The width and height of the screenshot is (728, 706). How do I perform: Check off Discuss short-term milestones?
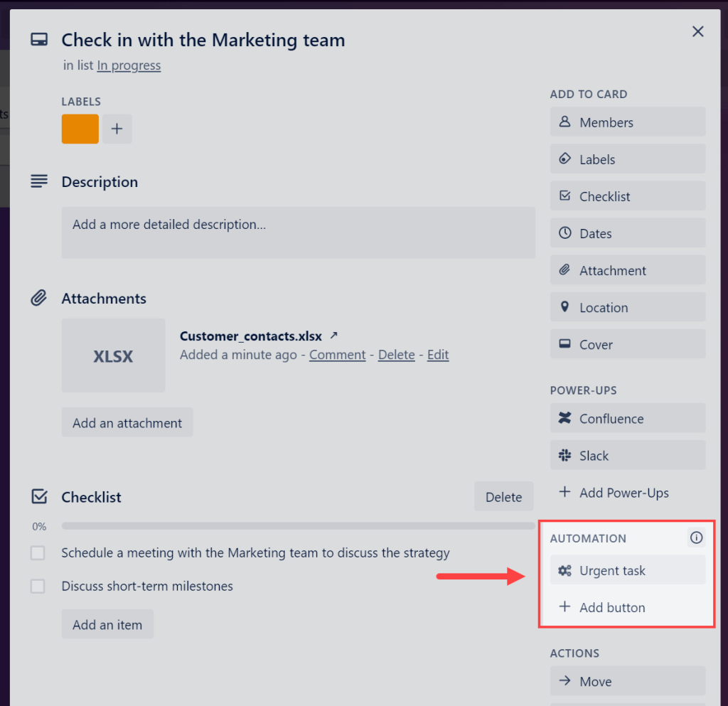click(38, 586)
